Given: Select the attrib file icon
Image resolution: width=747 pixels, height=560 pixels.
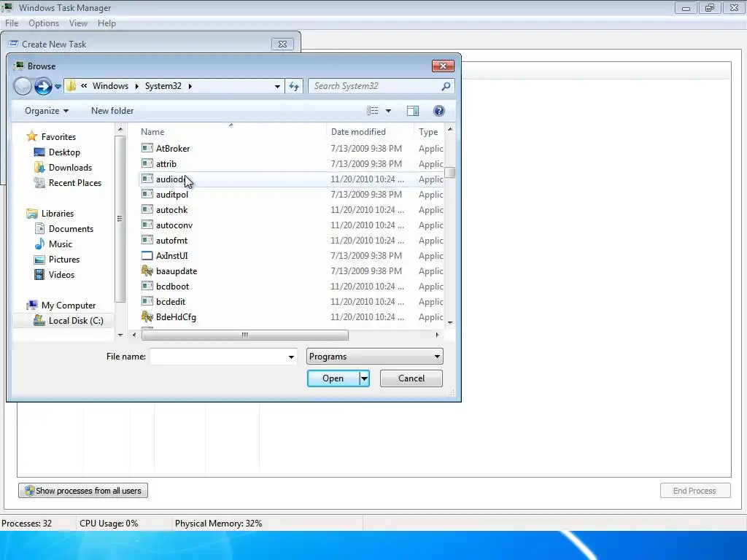Looking at the screenshot, I should 147,164.
